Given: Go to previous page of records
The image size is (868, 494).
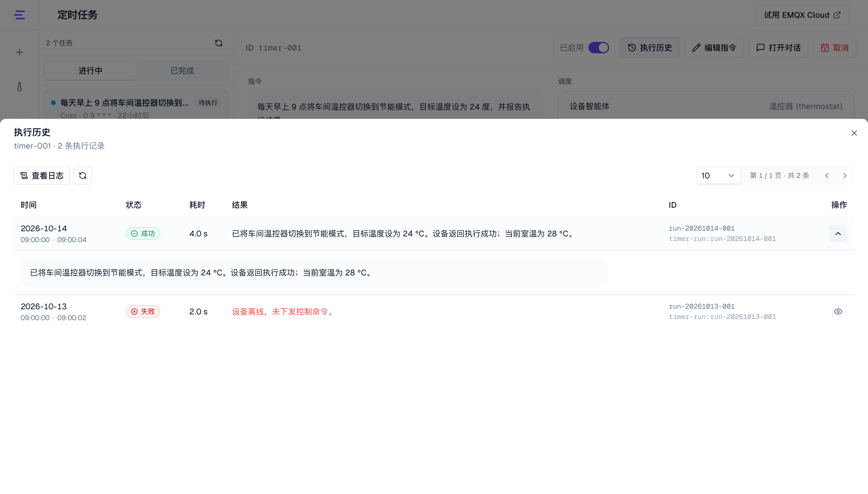Looking at the screenshot, I should [827, 175].
